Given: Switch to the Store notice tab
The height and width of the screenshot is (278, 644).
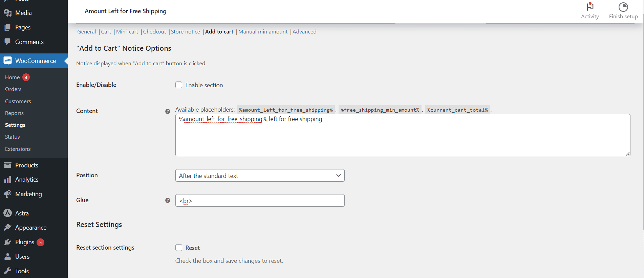Looking at the screenshot, I should click(185, 31).
